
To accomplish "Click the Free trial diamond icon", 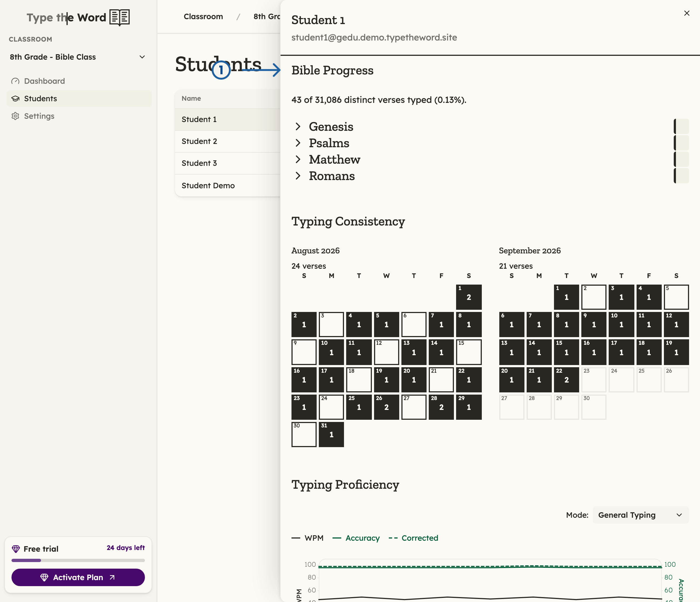I will [x=16, y=549].
